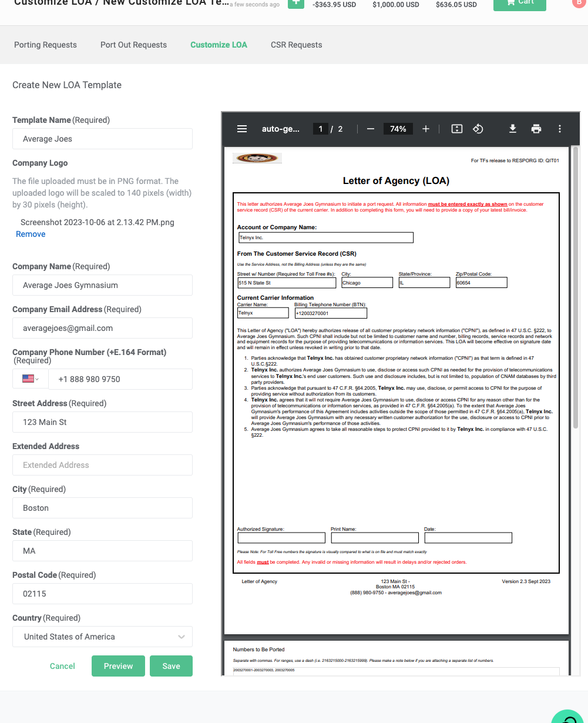Download the LOA PDF
Viewport: 588px width, 723px height.
click(513, 129)
